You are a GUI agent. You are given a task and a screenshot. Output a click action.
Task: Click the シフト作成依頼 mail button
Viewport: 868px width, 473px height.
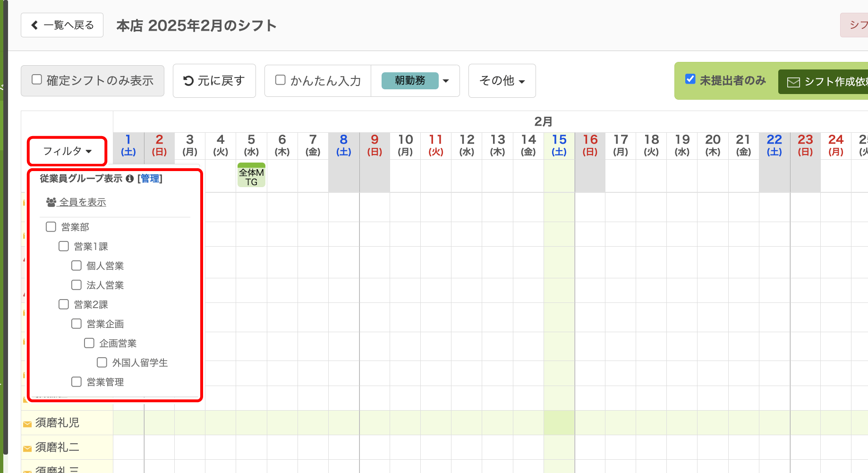823,82
